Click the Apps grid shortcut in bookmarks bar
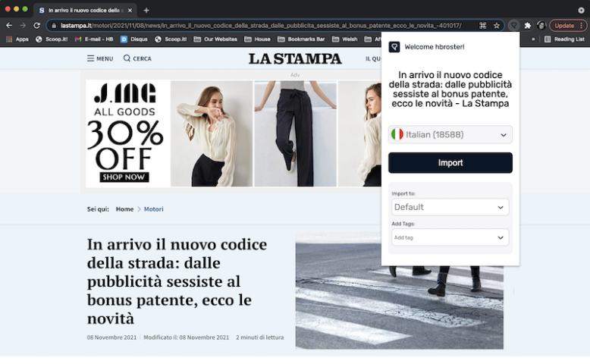Image resolution: width=590 pixels, height=364 pixels. click(17, 39)
